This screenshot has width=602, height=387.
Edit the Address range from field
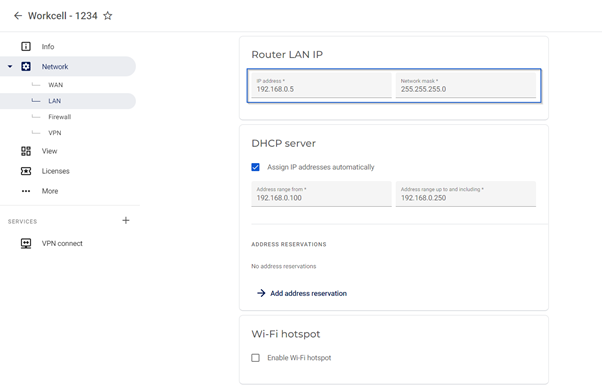click(321, 194)
